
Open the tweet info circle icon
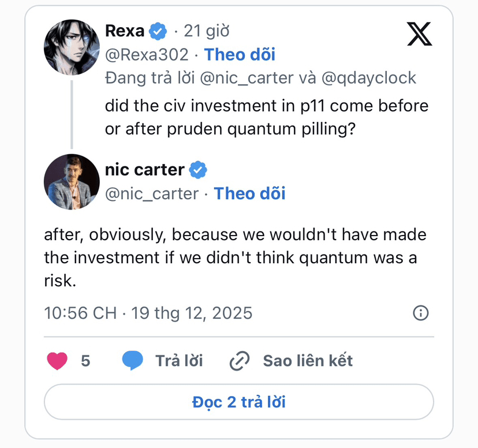click(421, 313)
